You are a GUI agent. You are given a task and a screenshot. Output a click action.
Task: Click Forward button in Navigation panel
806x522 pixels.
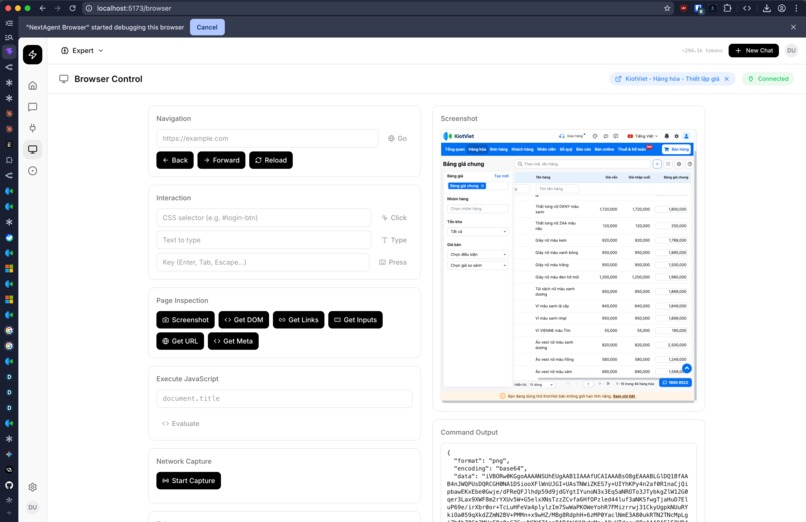(x=221, y=160)
